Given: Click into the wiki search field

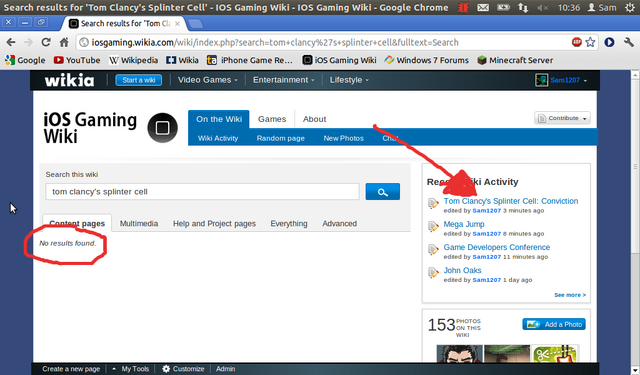Looking at the screenshot, I should (x=202, y=192).
